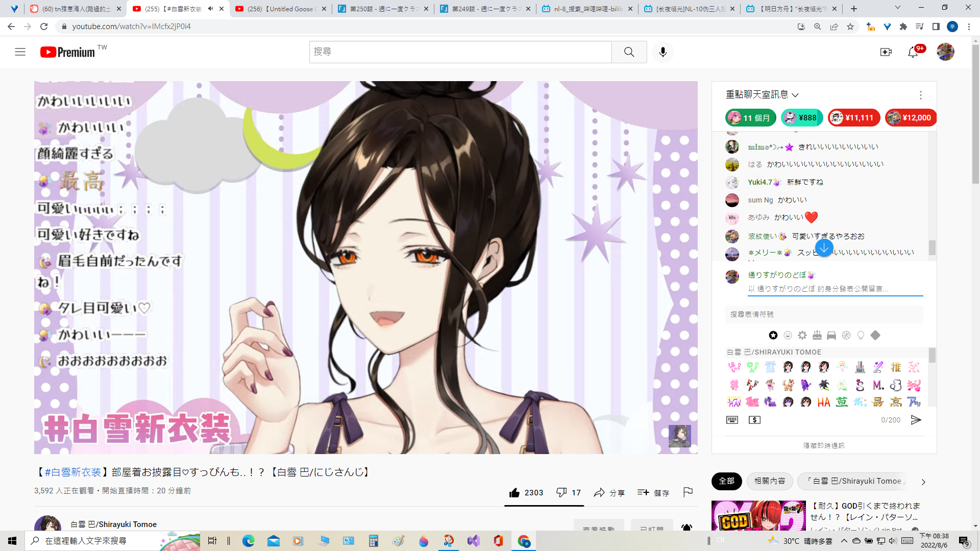Open Super Chat dollar purchase button
980x551 pixels.
[x=754, y=420]
